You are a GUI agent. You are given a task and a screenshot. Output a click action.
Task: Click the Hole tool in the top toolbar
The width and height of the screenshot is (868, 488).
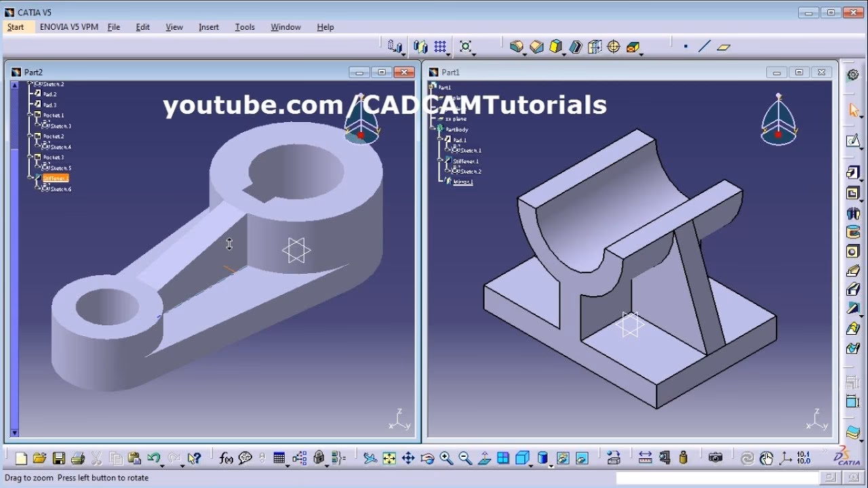tap(612, 46)
